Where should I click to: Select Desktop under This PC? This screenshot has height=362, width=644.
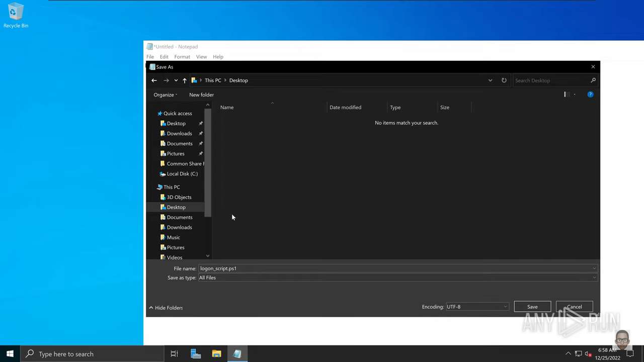coord(176,207)
